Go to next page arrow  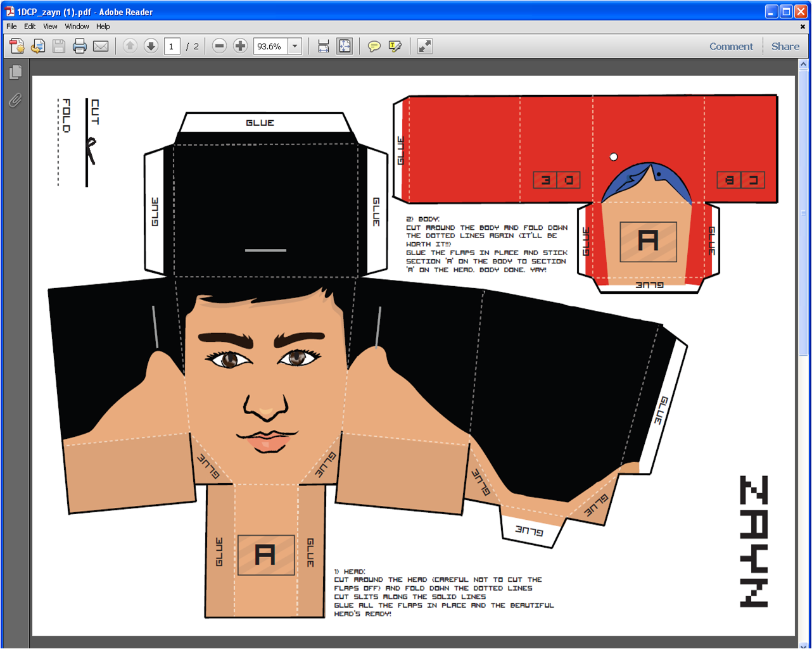[151, 46]
